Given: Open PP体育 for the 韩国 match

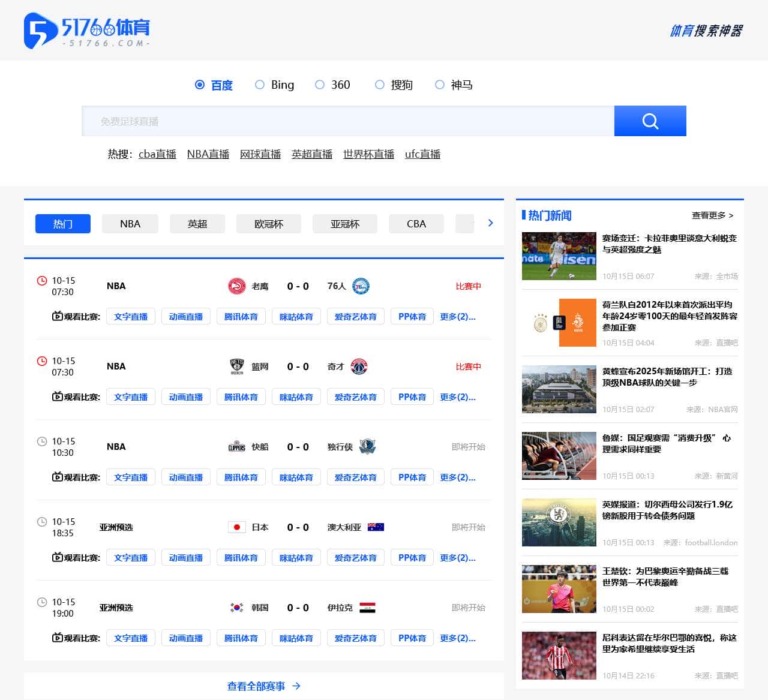Looking at the screenshot, I should 412,638.
